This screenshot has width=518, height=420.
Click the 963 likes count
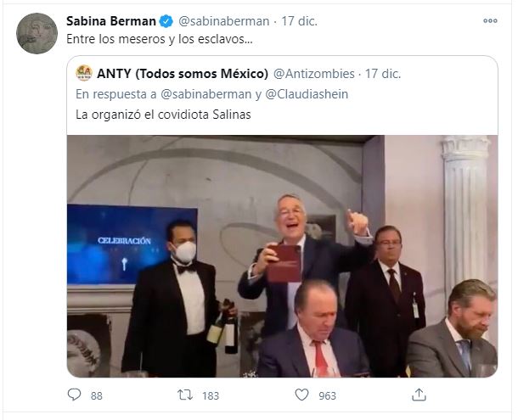tap(327, 395)
